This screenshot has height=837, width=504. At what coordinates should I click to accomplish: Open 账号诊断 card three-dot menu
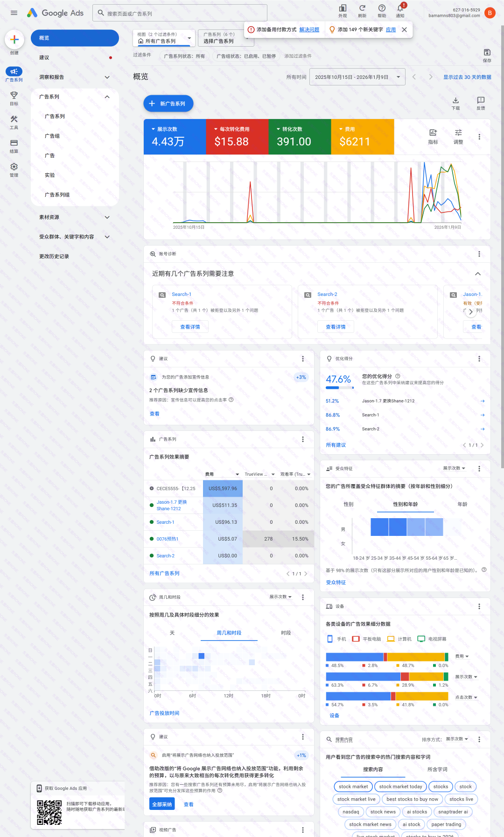479,254
